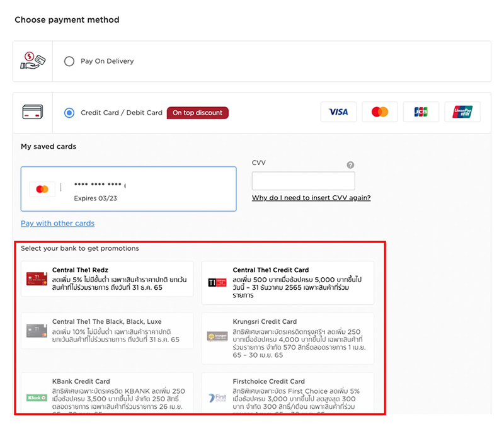Click the Pay with other cards link

(x=57, y=224)
